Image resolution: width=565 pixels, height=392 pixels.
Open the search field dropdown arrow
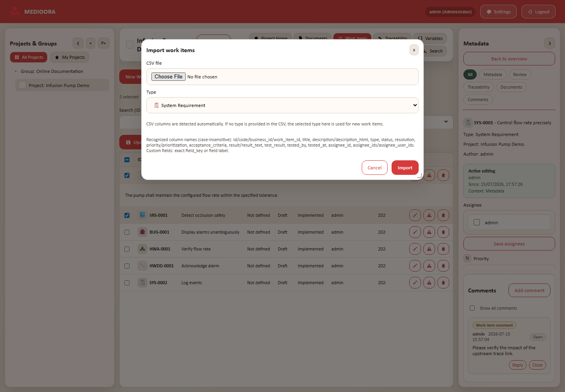[446, 122]
